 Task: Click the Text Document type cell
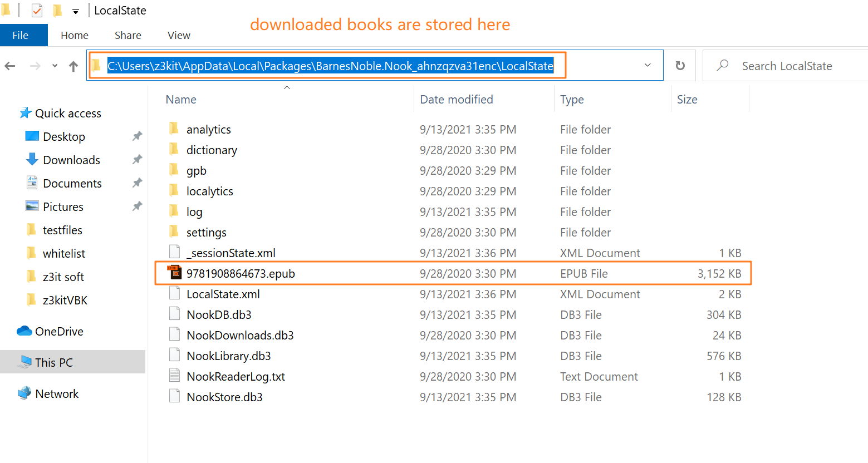[599, 377]
